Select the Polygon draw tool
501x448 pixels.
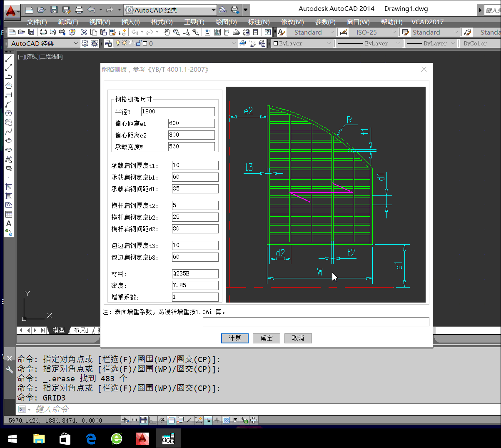(x=9, y=86)
